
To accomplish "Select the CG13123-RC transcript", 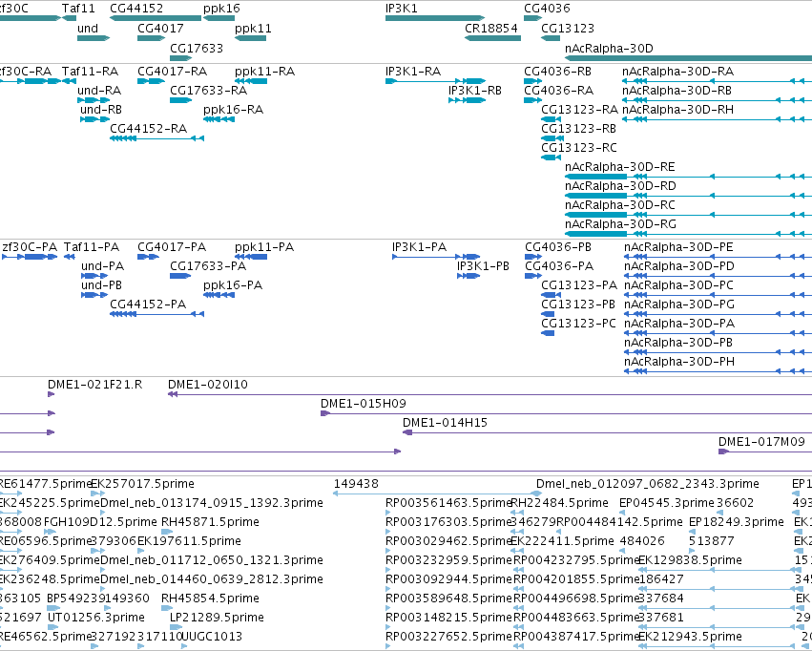I will click(x=551, y=157).
